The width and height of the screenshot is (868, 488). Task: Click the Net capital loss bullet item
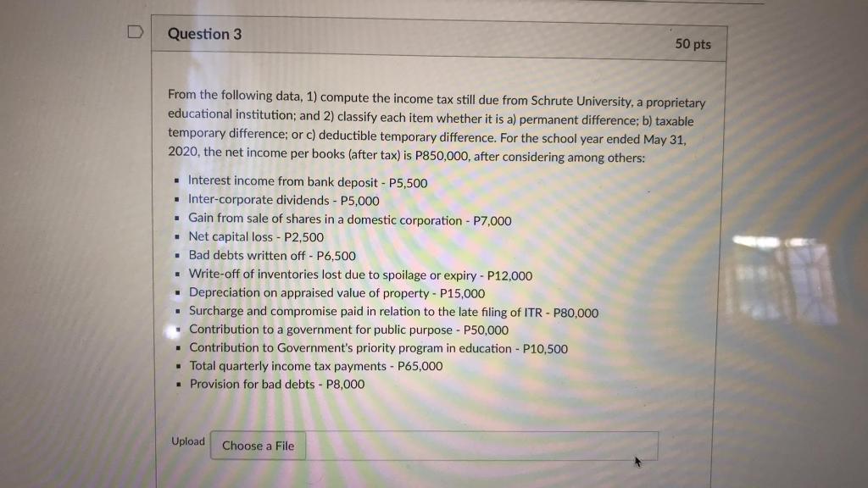(255, 237)
